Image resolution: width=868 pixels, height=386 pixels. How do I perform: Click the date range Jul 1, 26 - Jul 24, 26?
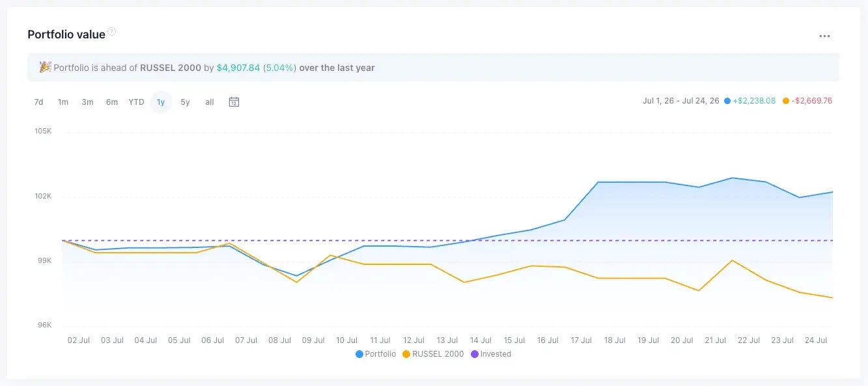[681, 101]
